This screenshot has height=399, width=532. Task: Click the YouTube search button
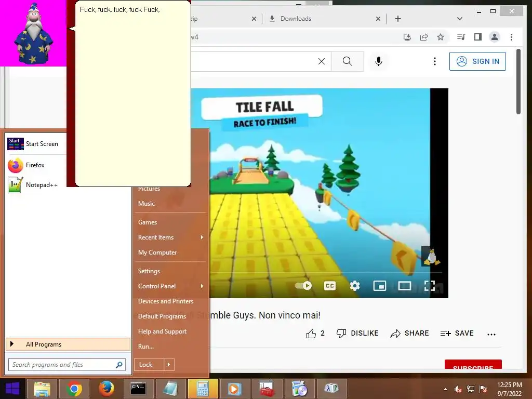tap(348, 61)
